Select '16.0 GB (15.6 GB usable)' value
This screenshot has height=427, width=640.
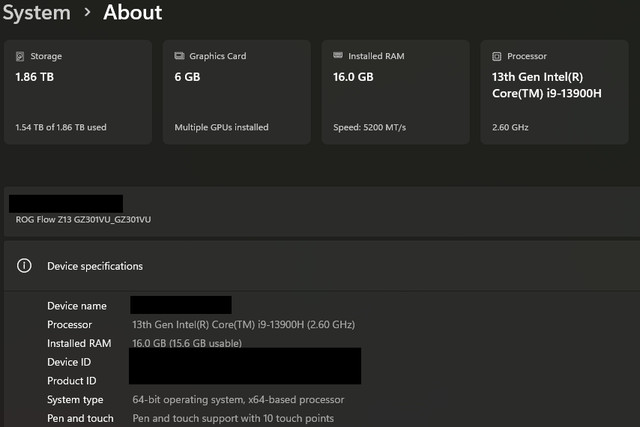click(x=187, y=343)
